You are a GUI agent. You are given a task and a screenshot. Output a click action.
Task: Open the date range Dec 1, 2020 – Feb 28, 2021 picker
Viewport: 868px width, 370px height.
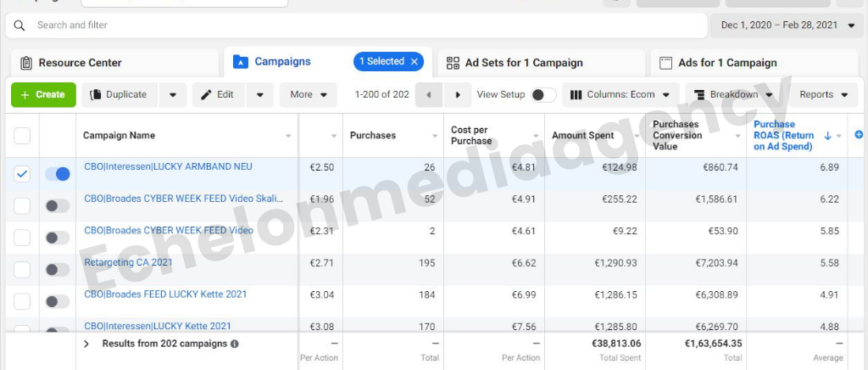tap(788, 25)
